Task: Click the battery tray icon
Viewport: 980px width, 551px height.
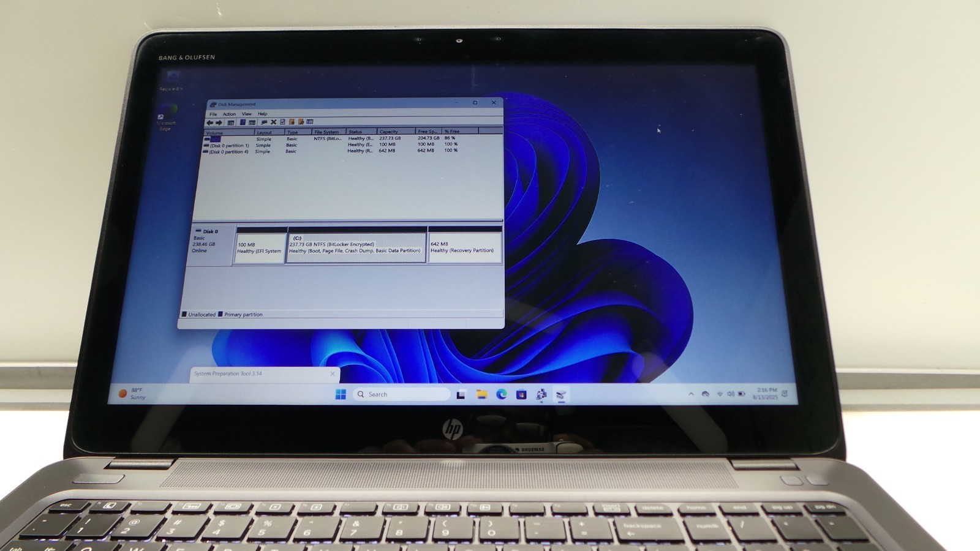Action: (x=742, y=394)
